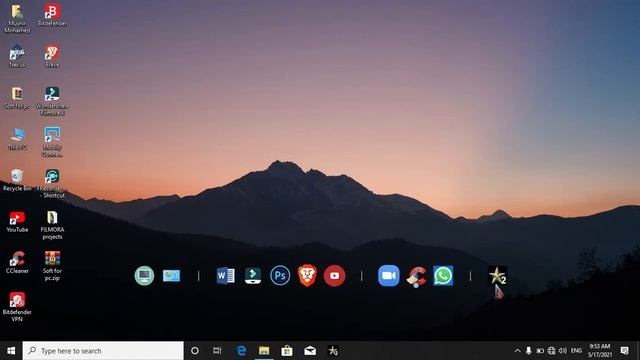Viewport: 640px width, 360px height.
Task: Start Zoom from the desktop dock
Action: [x=389, y=276]
